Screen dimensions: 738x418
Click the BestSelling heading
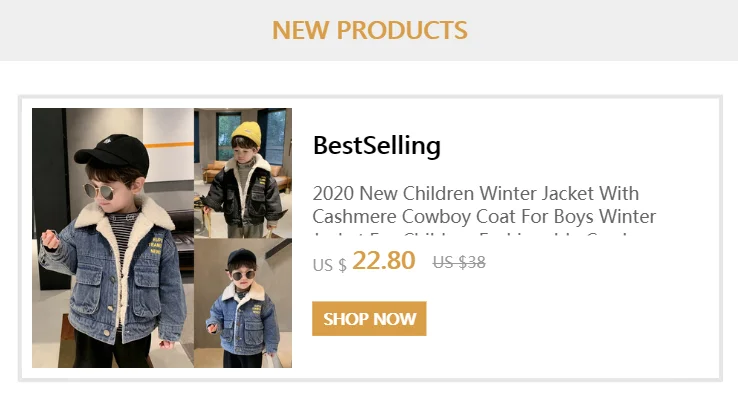coord(377,146)
